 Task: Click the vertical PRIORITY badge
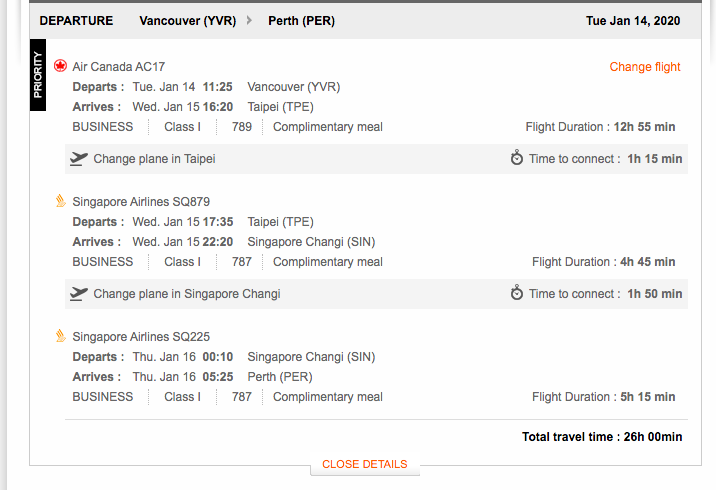pos(38,75)
